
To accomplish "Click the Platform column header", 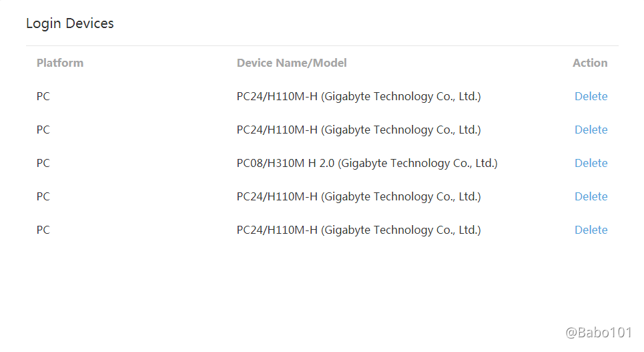I will [x=60, y=63].
